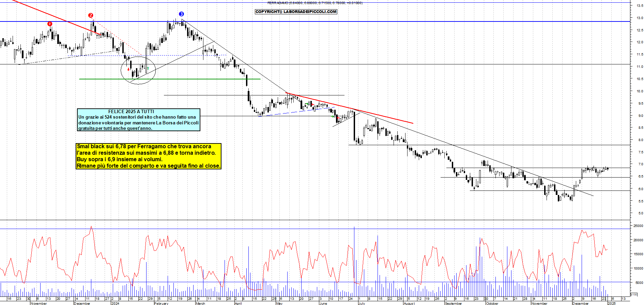Click the 5.5 price axis label
Viewport: 644px width, 305px height.
click(x=641, y=201)
